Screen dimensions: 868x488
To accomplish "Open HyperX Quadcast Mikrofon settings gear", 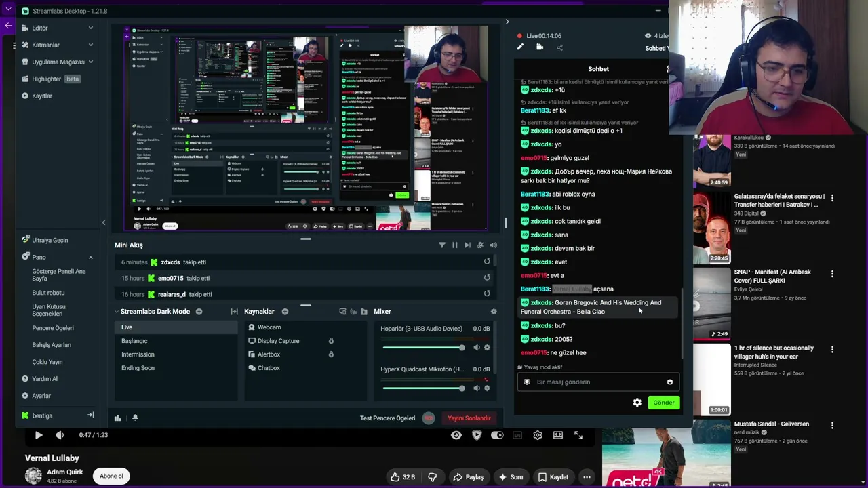I will pyautogui.click(x=487, y=388).
